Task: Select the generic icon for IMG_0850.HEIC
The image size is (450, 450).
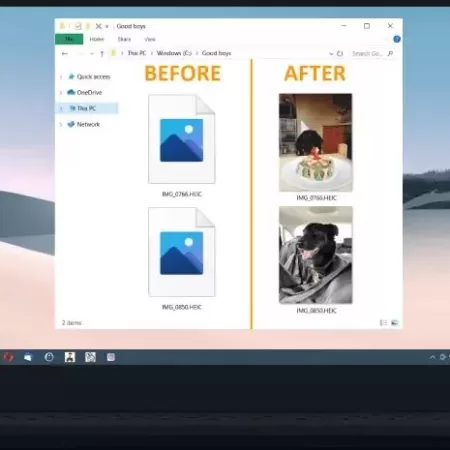Action: (182, 252)
